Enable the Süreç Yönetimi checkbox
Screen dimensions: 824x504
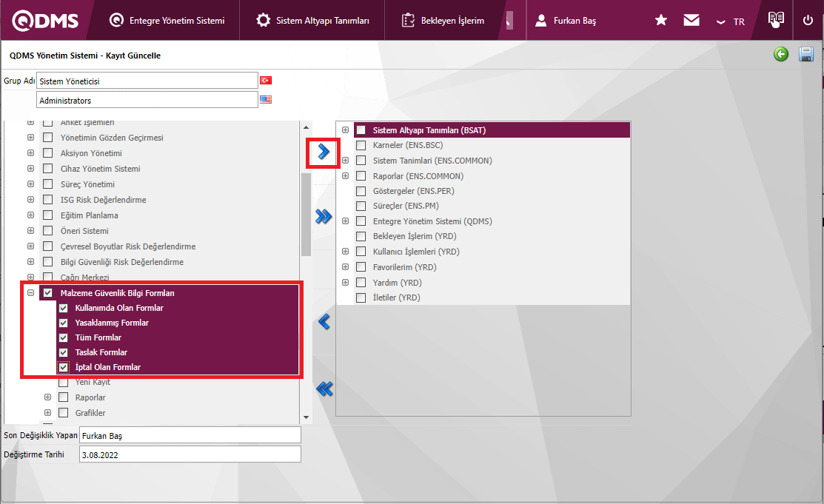(47, 184)
